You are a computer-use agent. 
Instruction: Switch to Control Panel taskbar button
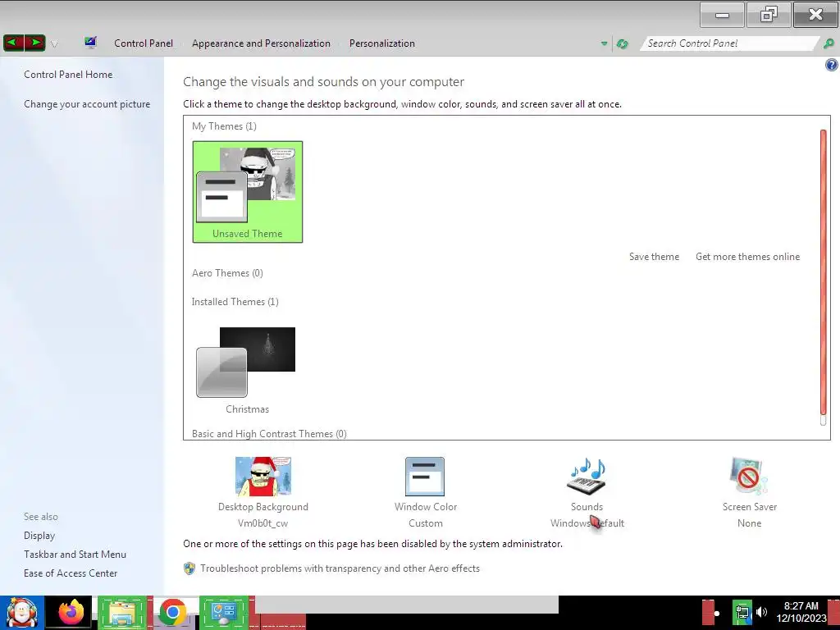(x=224, y=613)
